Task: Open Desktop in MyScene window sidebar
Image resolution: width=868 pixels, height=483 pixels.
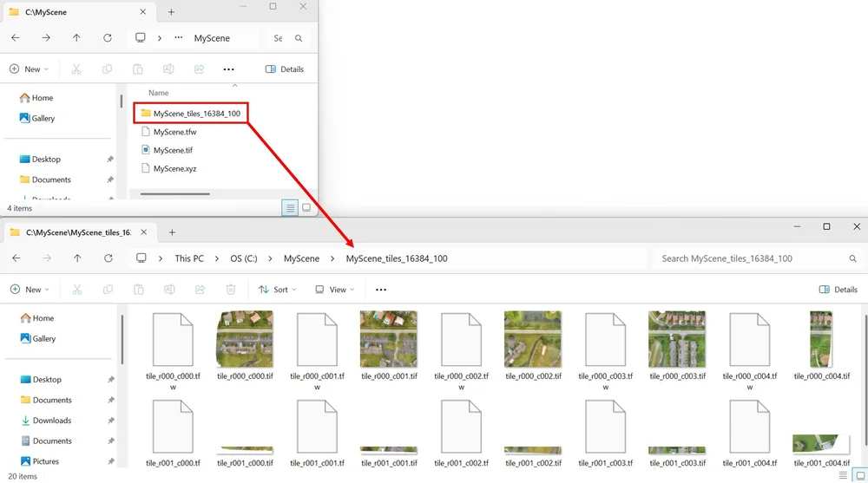Action: (x=40, y=159)
